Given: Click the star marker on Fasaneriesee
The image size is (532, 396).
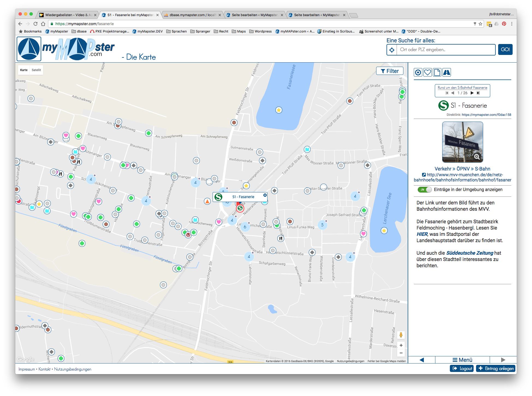Looking at the screenshot, I should pyautogui.click(x=278, y=110).
